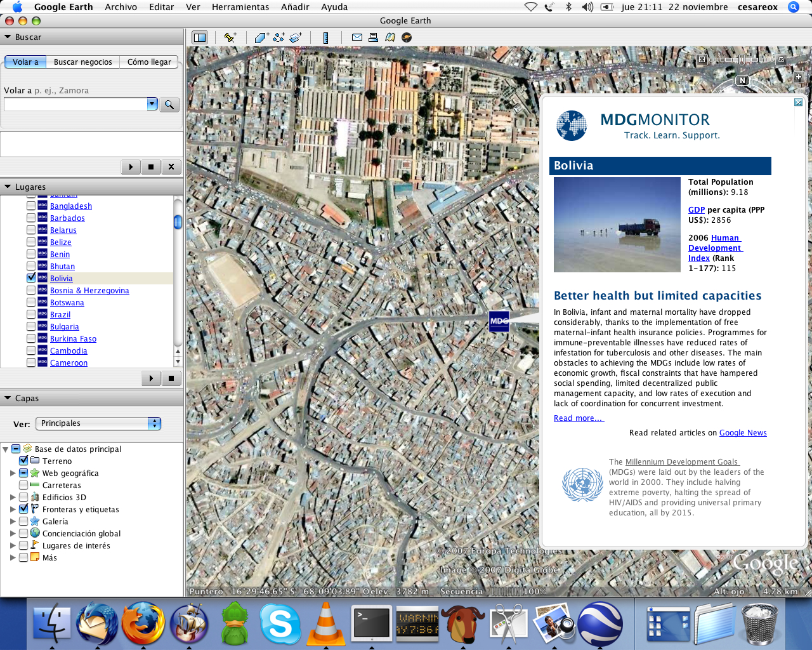Collapse the Capas panel triangle
The image size is (812, 650).
8,398
